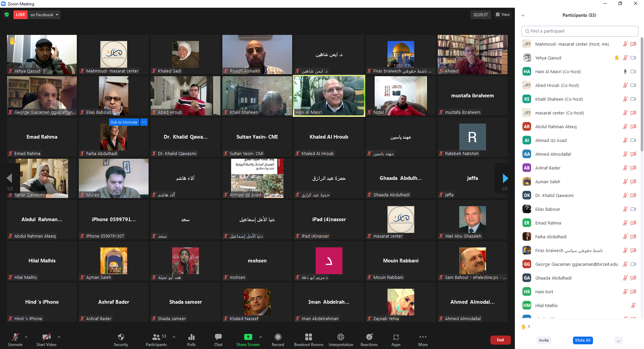The width and height of the screenshot is (644, 349).
Task: Select Abed Hroub's video tile
Action: [x=185, y=96]
